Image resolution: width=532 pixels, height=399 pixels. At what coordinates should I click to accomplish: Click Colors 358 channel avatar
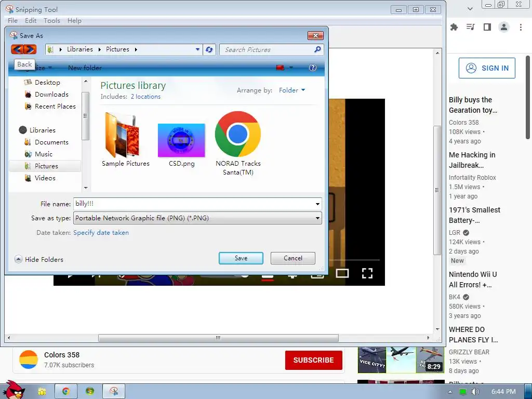click(29, 360)
